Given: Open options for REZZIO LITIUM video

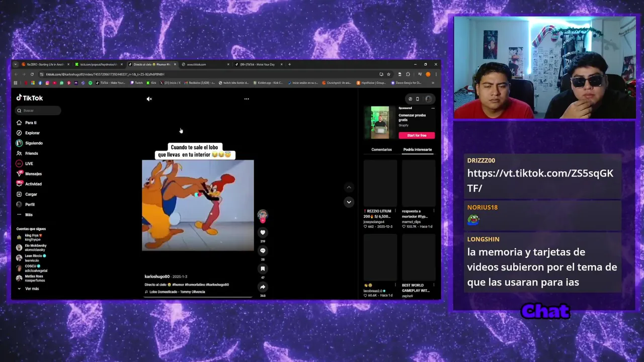Looking at the screenshot, I should click(395, 211).
